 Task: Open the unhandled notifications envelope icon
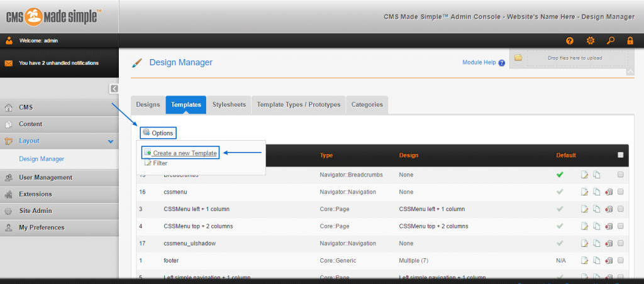pyautogui.click(x=8, y=63)
